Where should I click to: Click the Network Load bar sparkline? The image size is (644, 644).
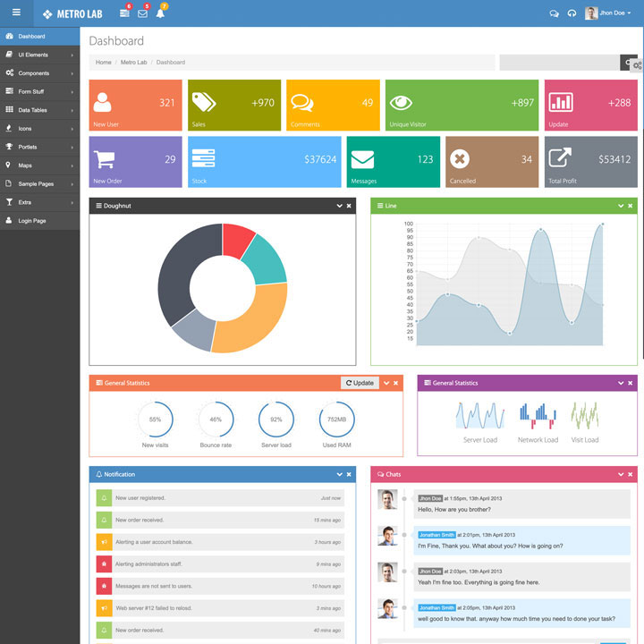(538, 417)
